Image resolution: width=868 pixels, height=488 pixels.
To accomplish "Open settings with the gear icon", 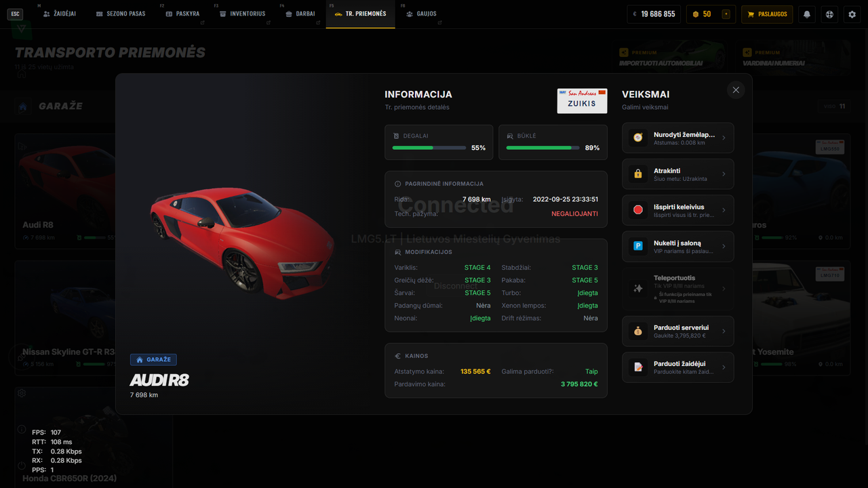I will (852, 14).
